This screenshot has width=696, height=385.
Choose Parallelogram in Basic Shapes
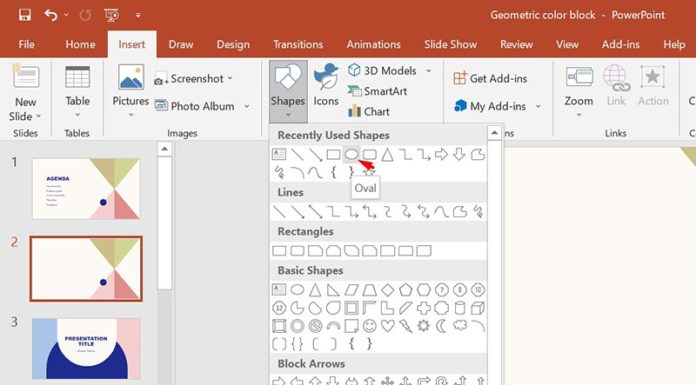point(351,290)
